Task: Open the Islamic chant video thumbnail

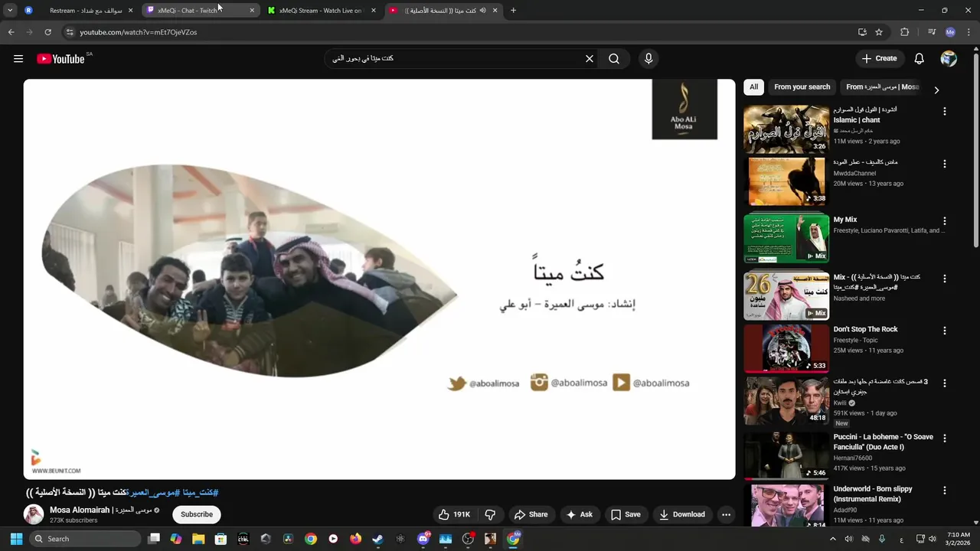Action: 786,129
